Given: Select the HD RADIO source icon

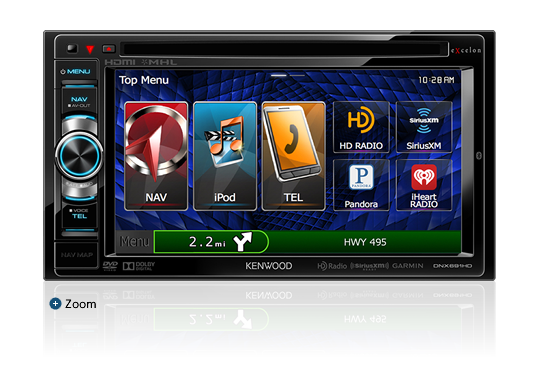Looking at the screenshot, I should (361, 127).
